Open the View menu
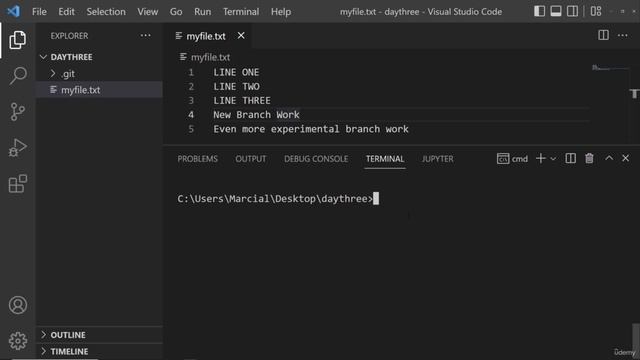Screen dimensions: 640x360 point(147,11)
